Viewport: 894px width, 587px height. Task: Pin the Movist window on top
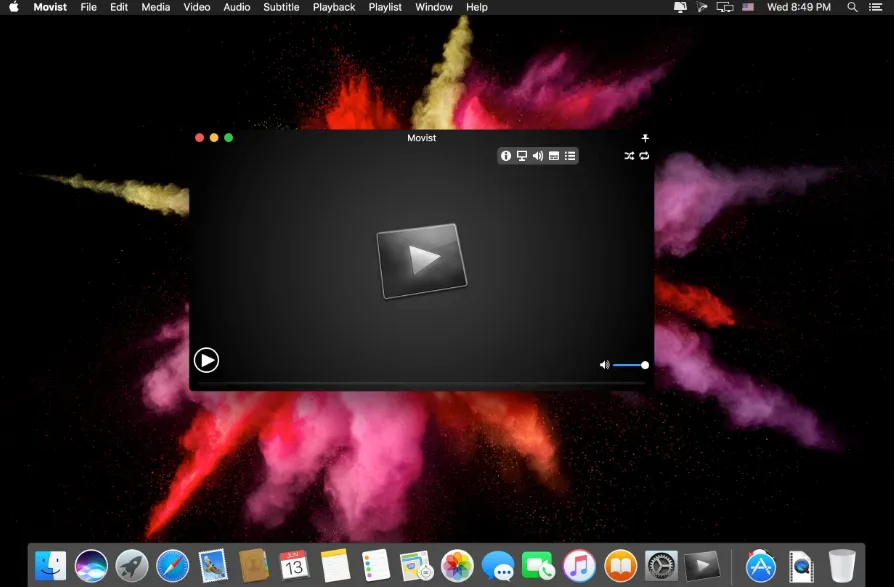click(x=645, y=138)
